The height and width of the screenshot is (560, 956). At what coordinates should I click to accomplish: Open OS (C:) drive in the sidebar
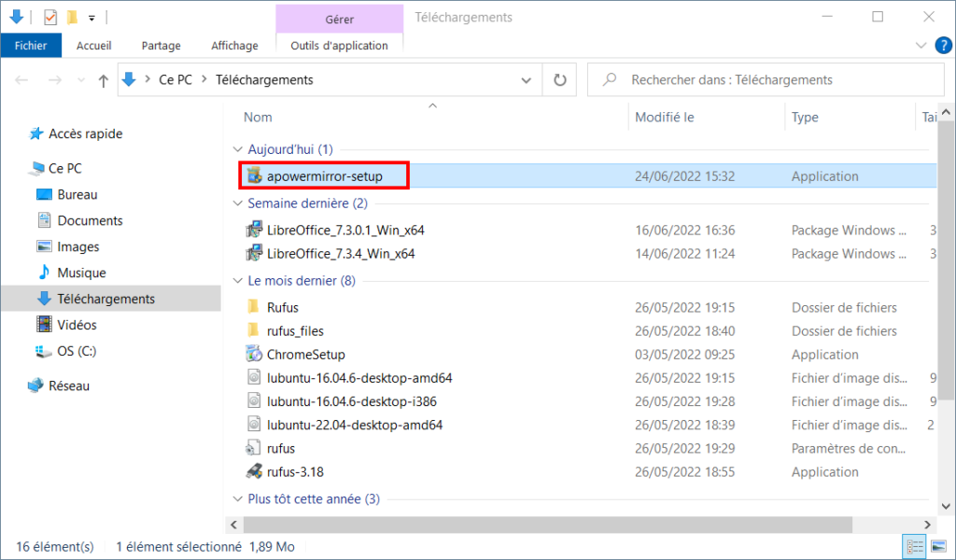coord(77,351)
